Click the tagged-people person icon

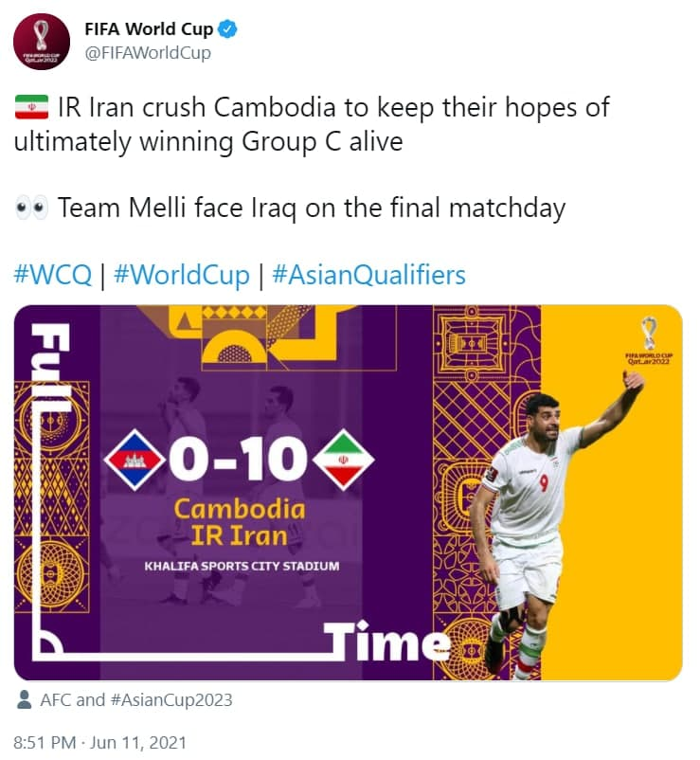click(x=24, y=699)
